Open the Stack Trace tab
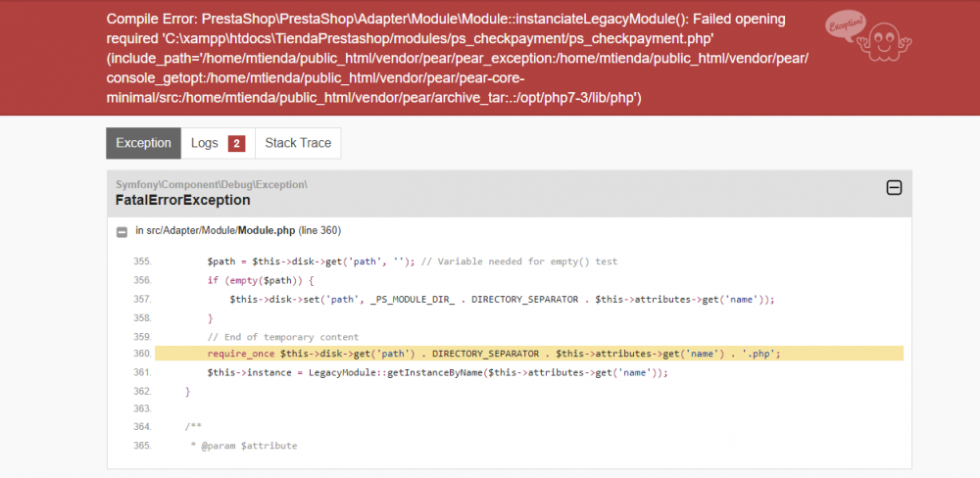Viewport: 980px width, 478px height. pyautogui.click(x=298, y=143)
